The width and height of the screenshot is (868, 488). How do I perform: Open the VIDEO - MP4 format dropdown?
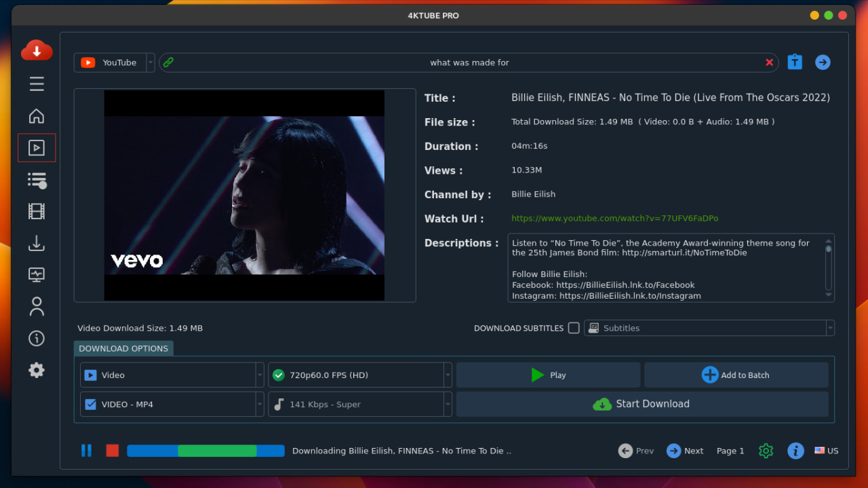coord(172,404)
